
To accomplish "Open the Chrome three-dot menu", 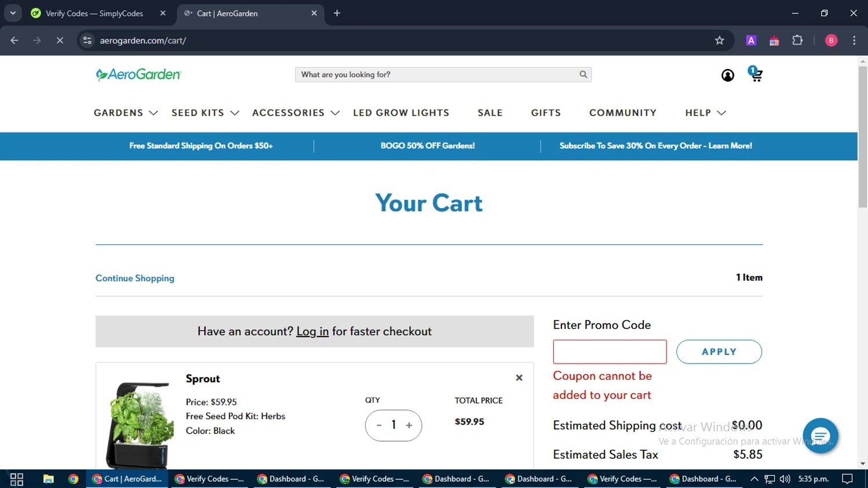I will [854, 41].
